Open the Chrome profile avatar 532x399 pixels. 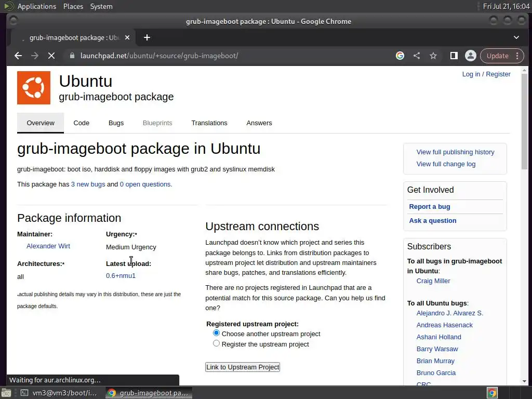471,56
